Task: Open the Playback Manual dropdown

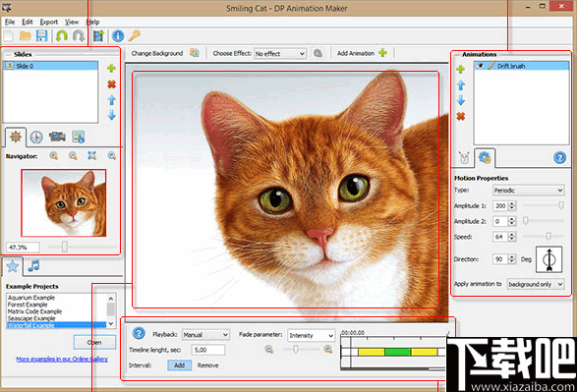Action: pos(205,335)
